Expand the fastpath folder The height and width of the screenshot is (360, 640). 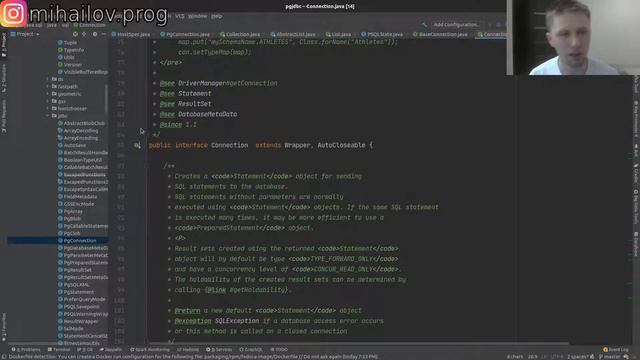pos(48,87)
